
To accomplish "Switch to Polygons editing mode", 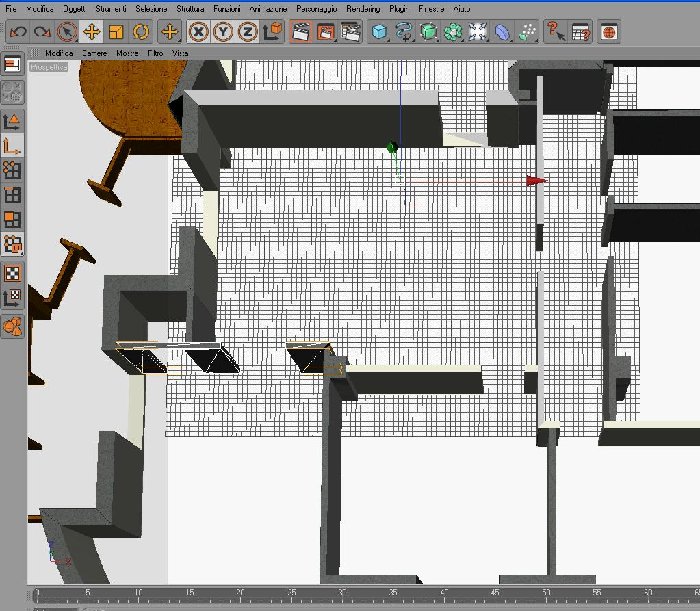I will click(12, 219).
